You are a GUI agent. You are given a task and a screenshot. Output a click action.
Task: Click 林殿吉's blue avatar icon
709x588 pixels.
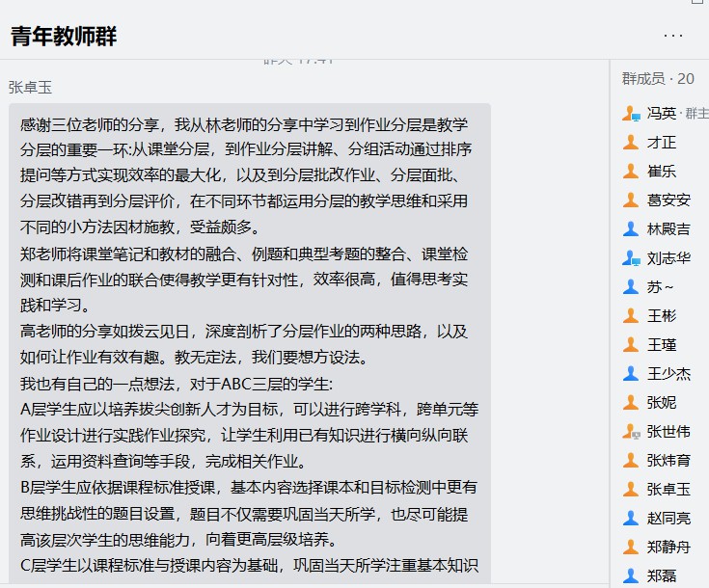point(631,229)
